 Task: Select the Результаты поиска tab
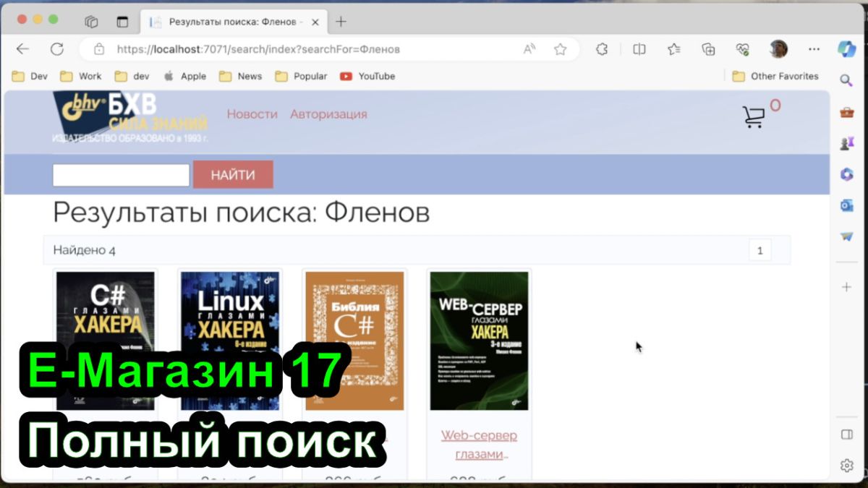tap(233, 22)
